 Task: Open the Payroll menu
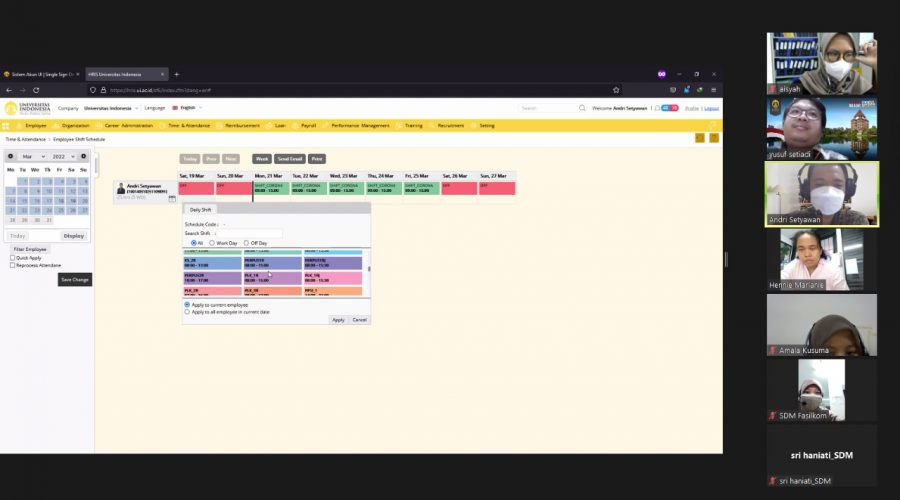[x=308, y=126]
